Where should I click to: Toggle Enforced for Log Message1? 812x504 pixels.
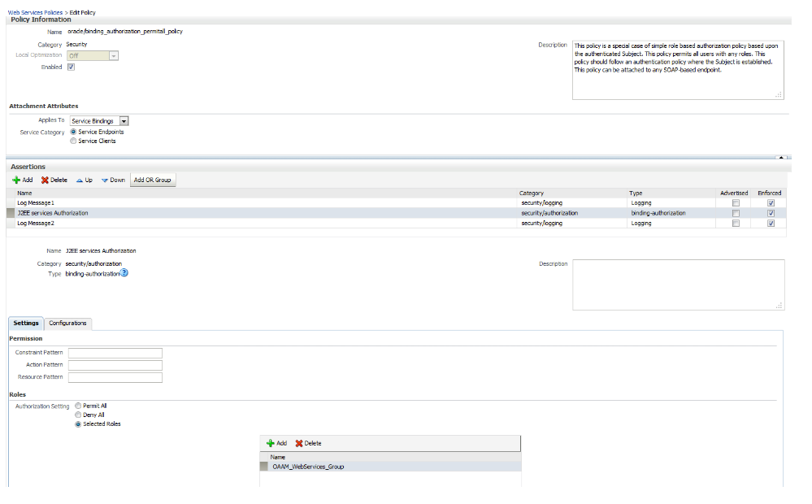click(771, 203)
